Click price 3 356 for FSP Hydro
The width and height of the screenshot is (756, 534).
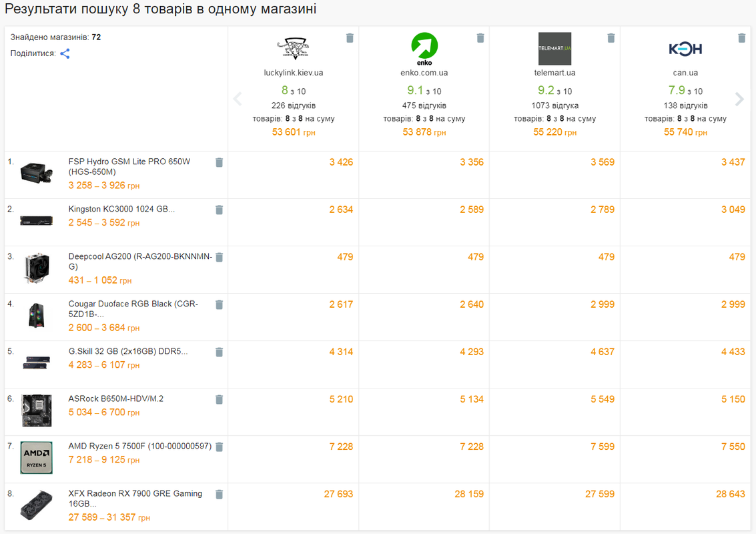tap(472, 163)
